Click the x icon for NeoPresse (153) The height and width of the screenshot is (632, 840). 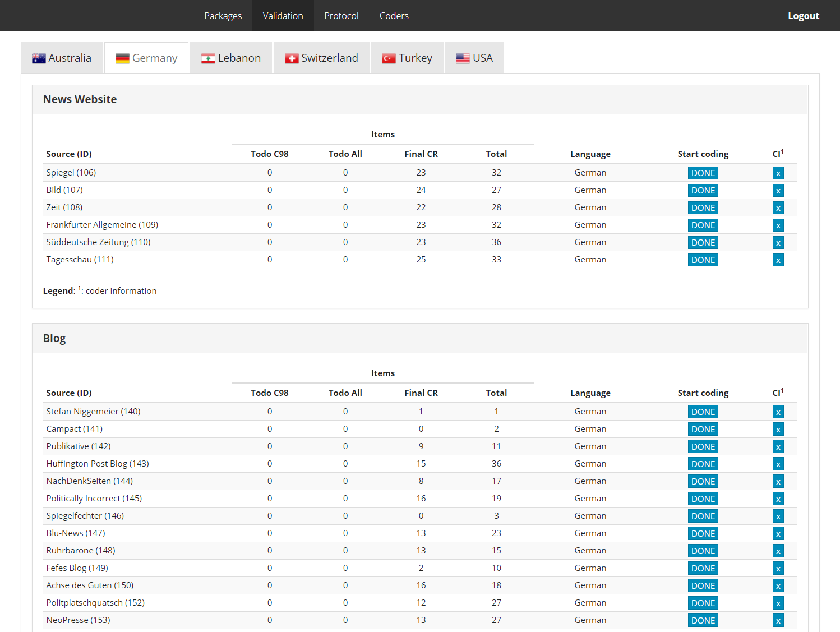(x=778, y=621)
